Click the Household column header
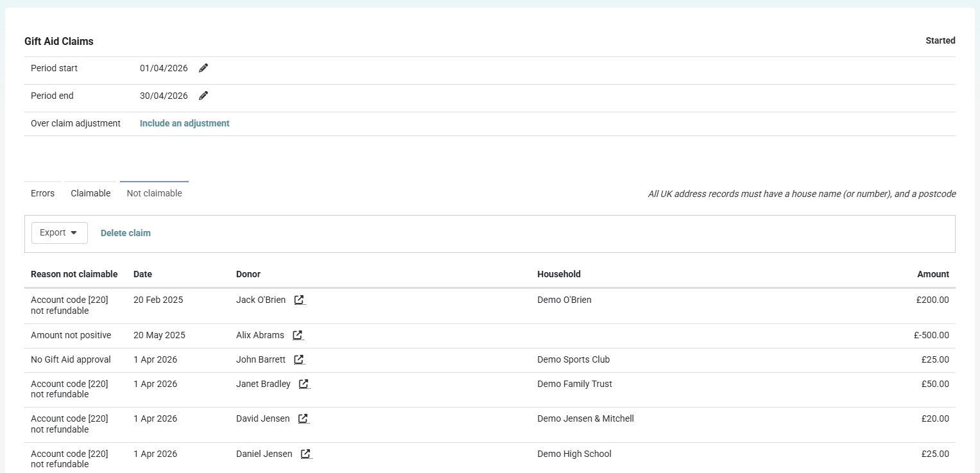The image size is (980, 473). tap(559, 274)
